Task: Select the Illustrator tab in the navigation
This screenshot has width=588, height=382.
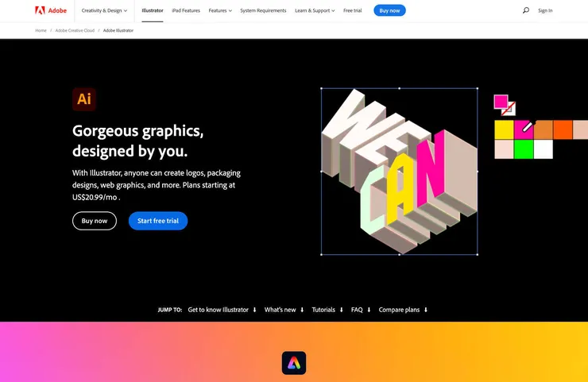Action: [153, 10]
